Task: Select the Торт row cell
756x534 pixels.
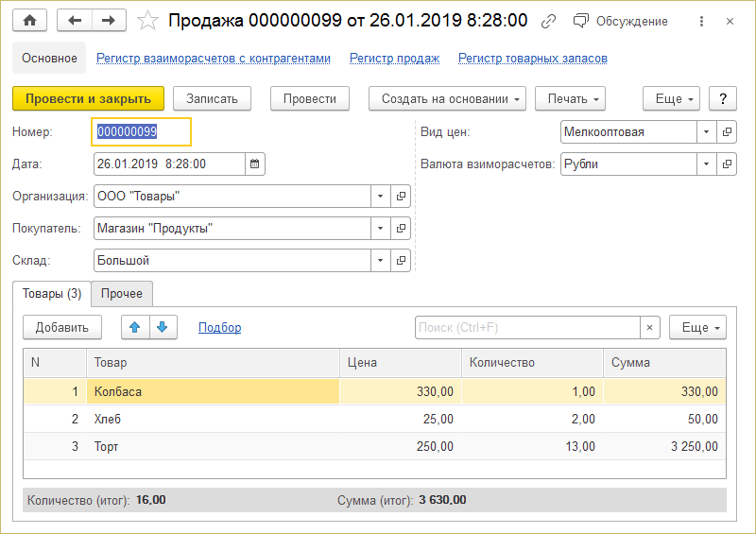Action: click(214, 446)
